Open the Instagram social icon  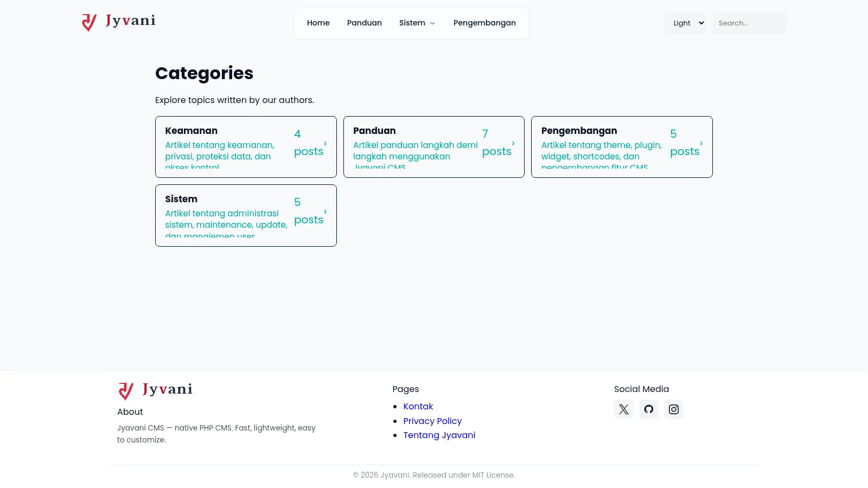pos(674,409)
